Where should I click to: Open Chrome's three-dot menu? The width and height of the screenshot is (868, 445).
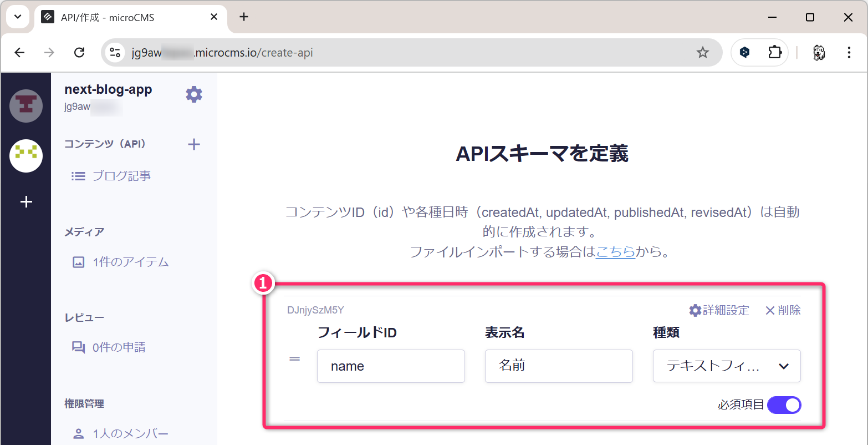(849, 53)
